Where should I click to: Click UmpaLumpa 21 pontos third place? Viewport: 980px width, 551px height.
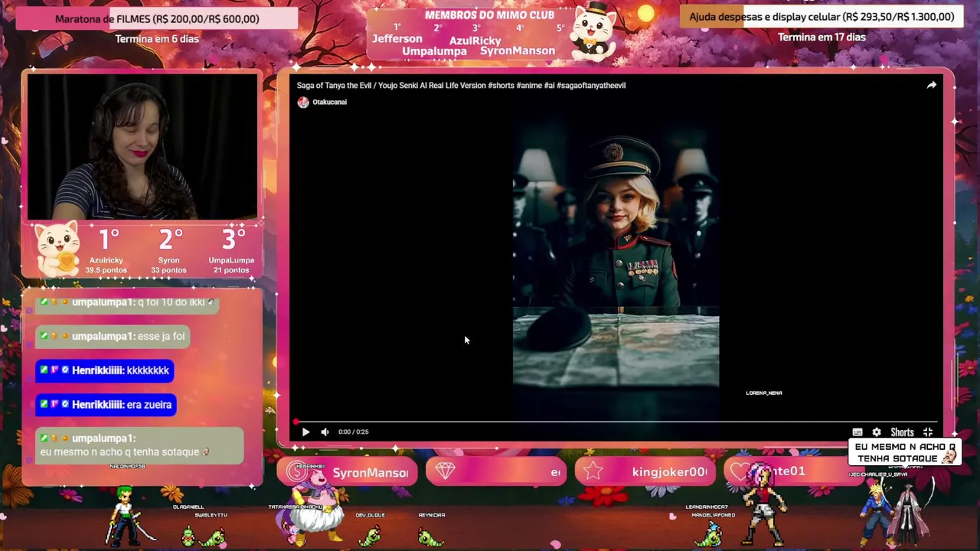coord(231,251)
